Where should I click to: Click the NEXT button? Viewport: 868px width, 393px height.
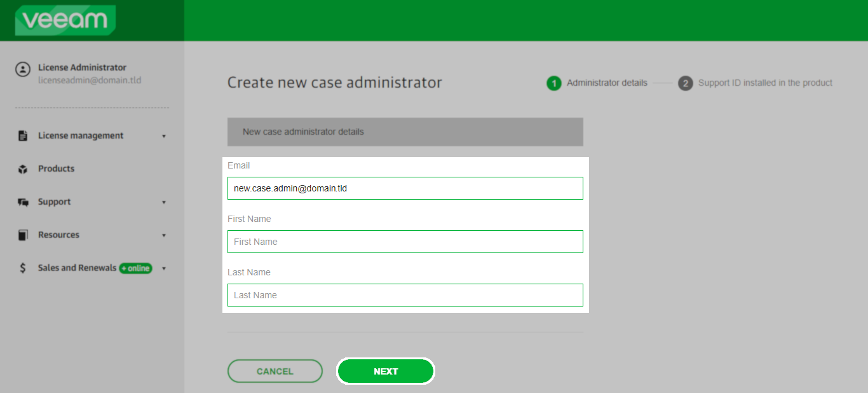tap(386, 371)
